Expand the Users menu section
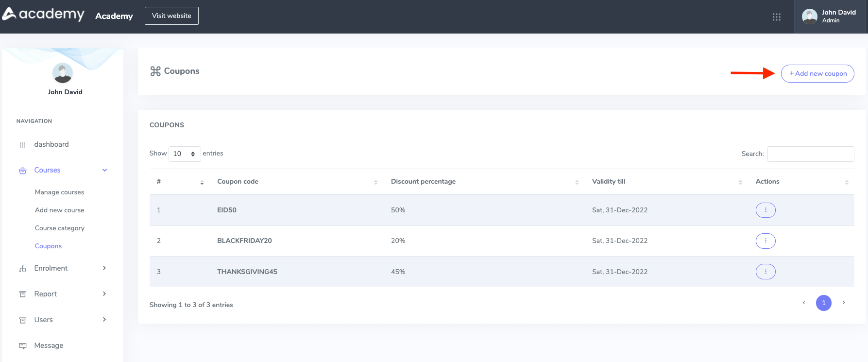This screenshot has width=868, height=362. coord(104,320)
